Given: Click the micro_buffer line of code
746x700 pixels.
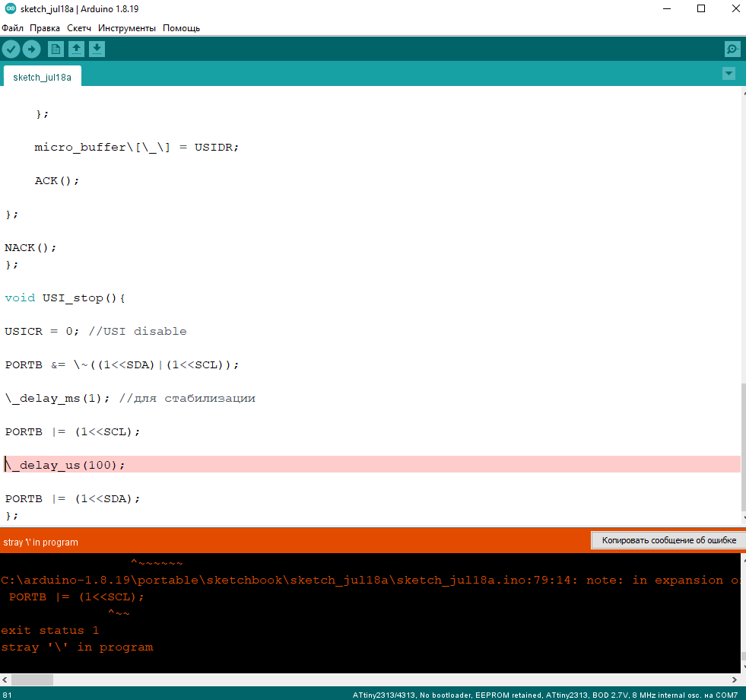Looking at the screenshot, I should coord(136,147).
